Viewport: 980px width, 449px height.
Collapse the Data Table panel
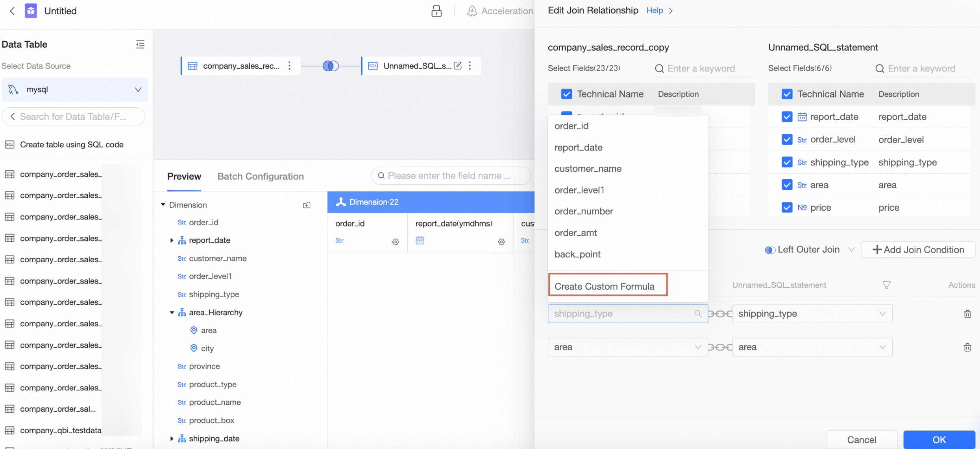point(140,44)
